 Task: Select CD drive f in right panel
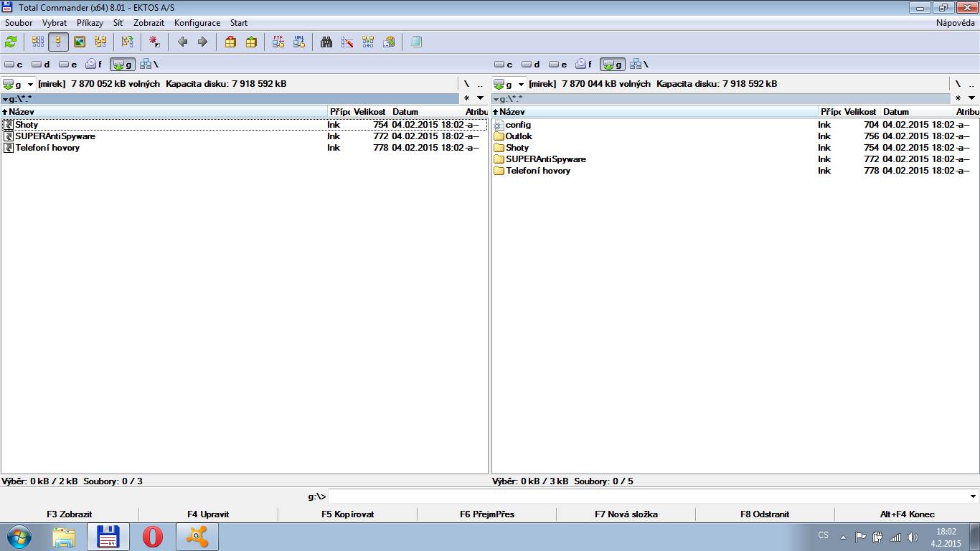coord(585,65)
